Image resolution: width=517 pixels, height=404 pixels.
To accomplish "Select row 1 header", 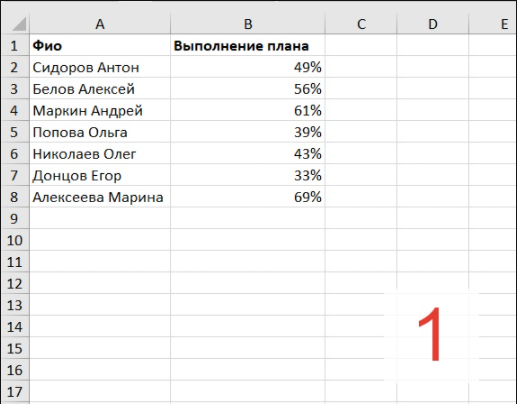I will pos(15,45).
